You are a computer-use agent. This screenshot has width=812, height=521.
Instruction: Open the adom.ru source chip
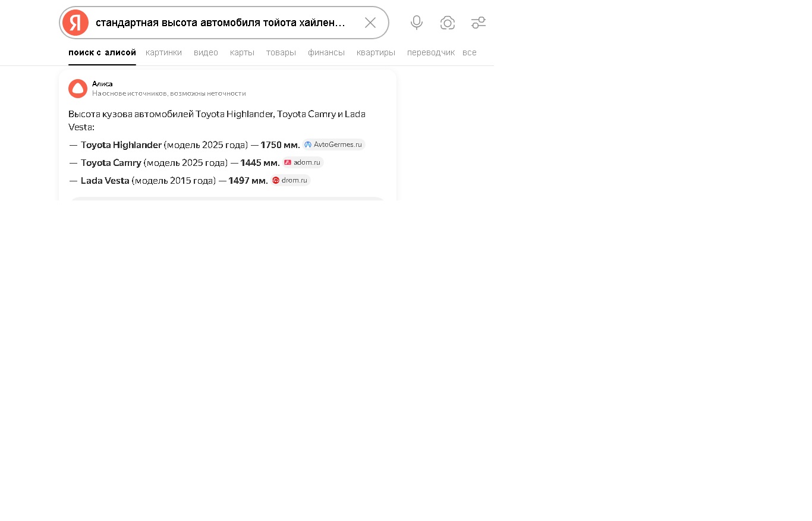pos(303,162)
